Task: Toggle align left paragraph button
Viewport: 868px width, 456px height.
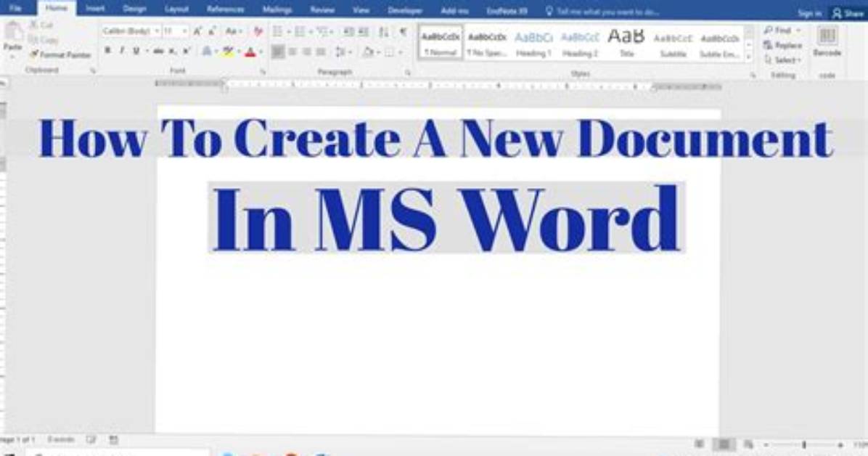Action: click(278, 52)
